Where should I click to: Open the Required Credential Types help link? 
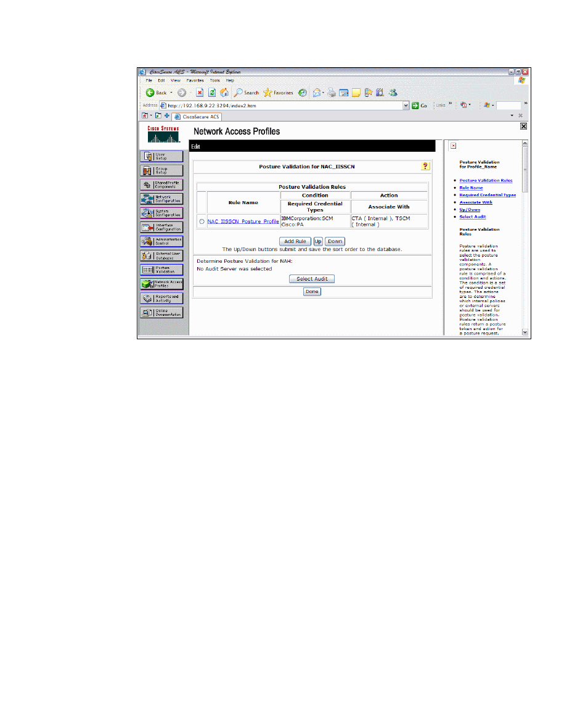[488, 195]
